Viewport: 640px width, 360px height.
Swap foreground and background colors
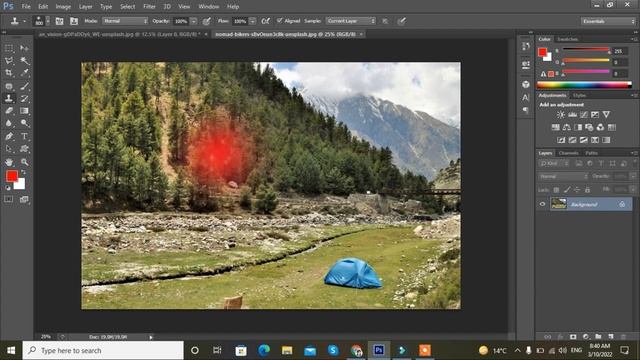pyautogui.click(x=23, y=173)
